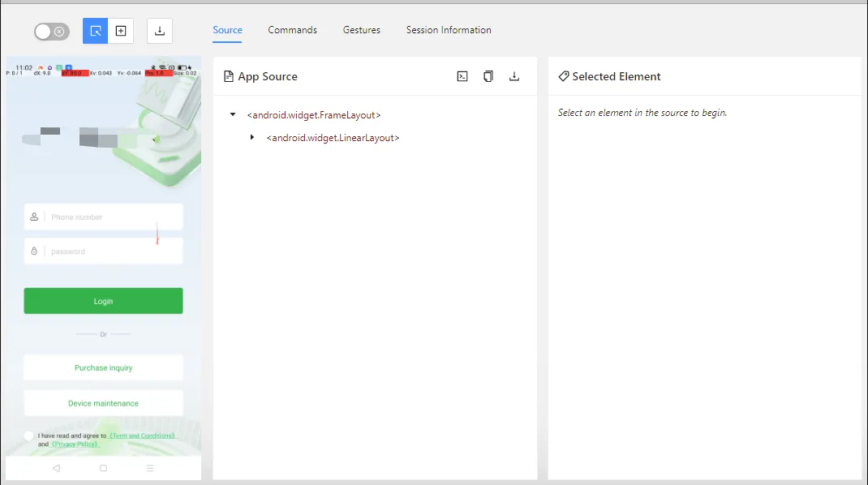
Task: Check the agree to terms checkbox
Action: click(29, 436)
